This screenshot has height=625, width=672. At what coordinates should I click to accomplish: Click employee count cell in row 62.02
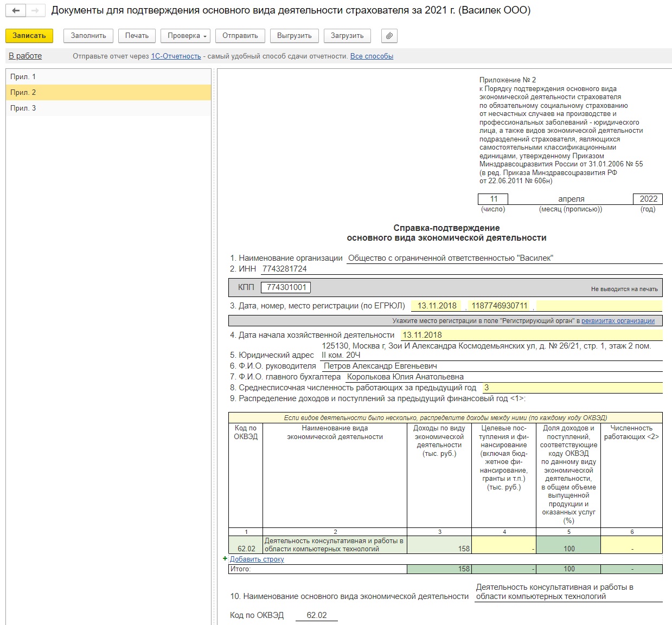click(631, 545)
